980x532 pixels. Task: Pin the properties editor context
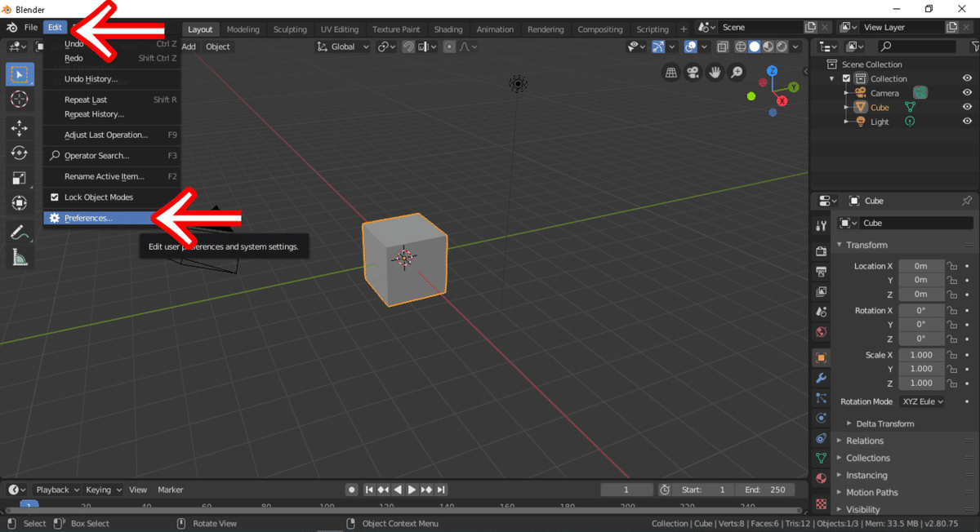point(967,201)
